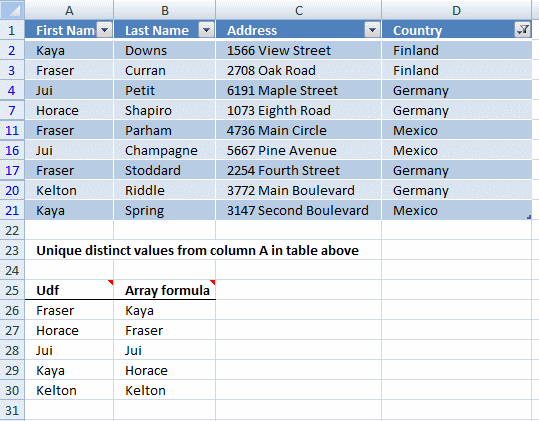Image resolution: width=539 pixels, height=421 pixels.
Task: Select the Array formula header cell
Action: [165, 290]
